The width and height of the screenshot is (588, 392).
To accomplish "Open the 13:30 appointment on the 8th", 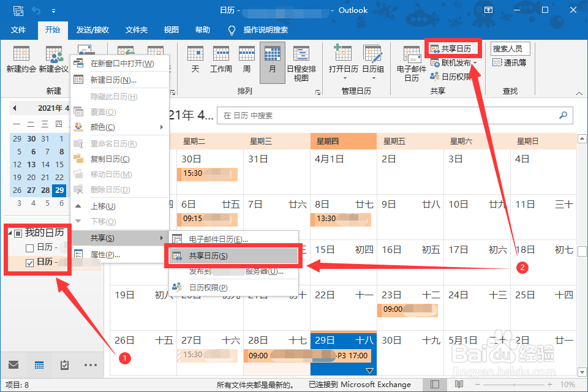I will pyautogui.click(x=341, y=219).
